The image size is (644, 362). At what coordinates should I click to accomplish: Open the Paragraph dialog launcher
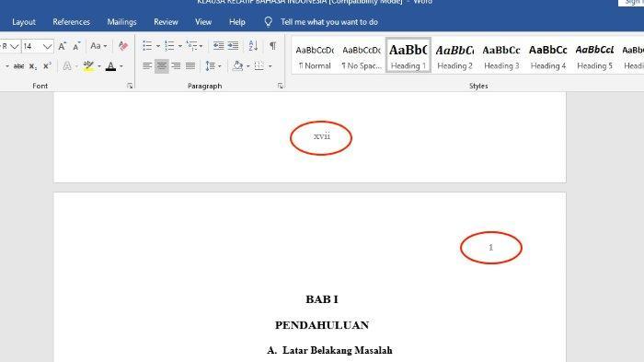click(280, 86)
